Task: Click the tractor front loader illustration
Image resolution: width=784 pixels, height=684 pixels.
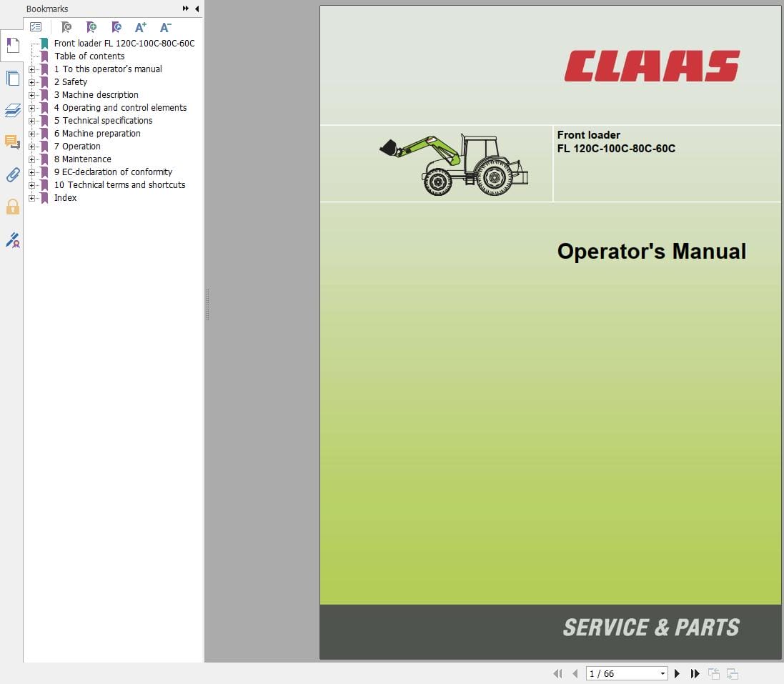Action: [x=454, y=164]
